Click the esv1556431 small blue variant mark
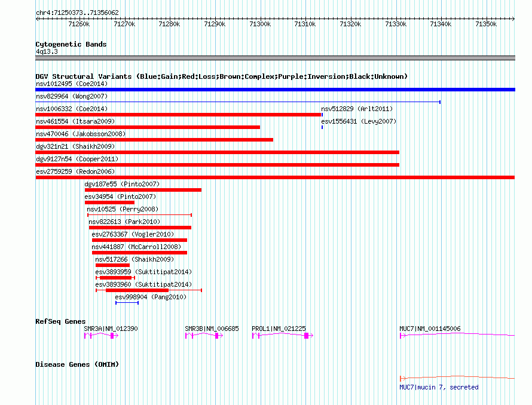 click(322, 127)
